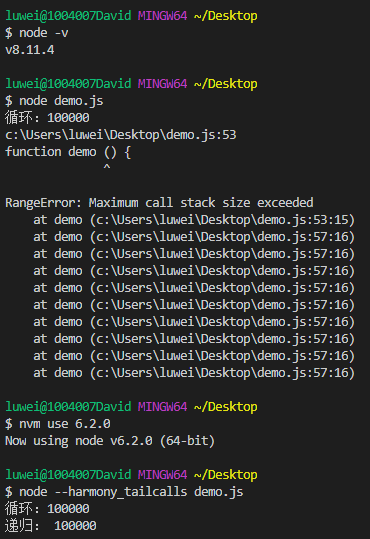Click the '--harmony_tailcalls' flag in the command
This screenshot has width=370, height=539.
[x=121, y=492]
